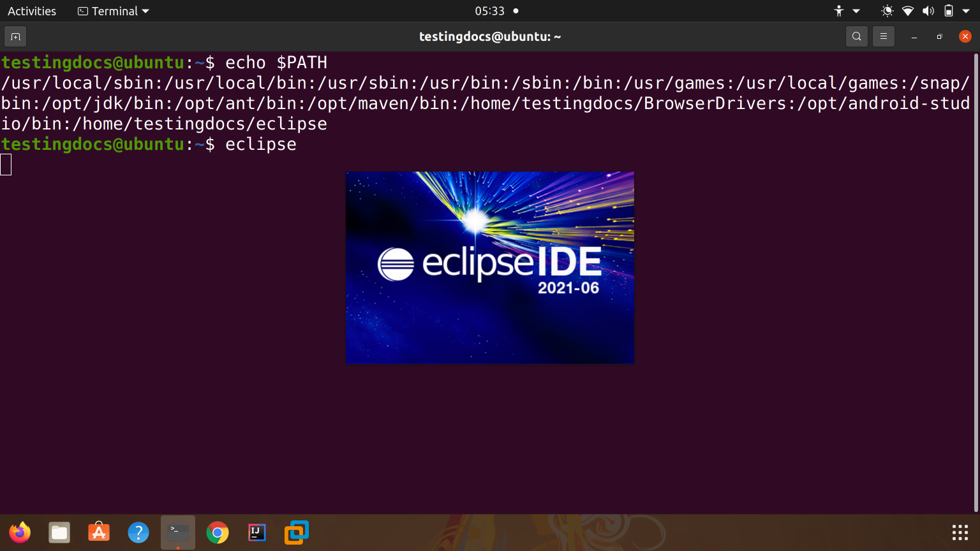Click the volume icon in the top bar

click(x=928, y=10)
